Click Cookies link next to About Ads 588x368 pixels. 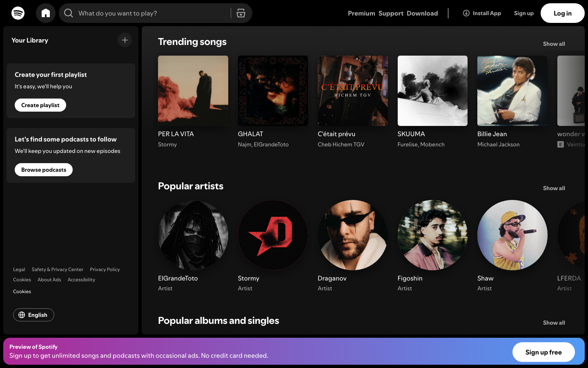22,280
